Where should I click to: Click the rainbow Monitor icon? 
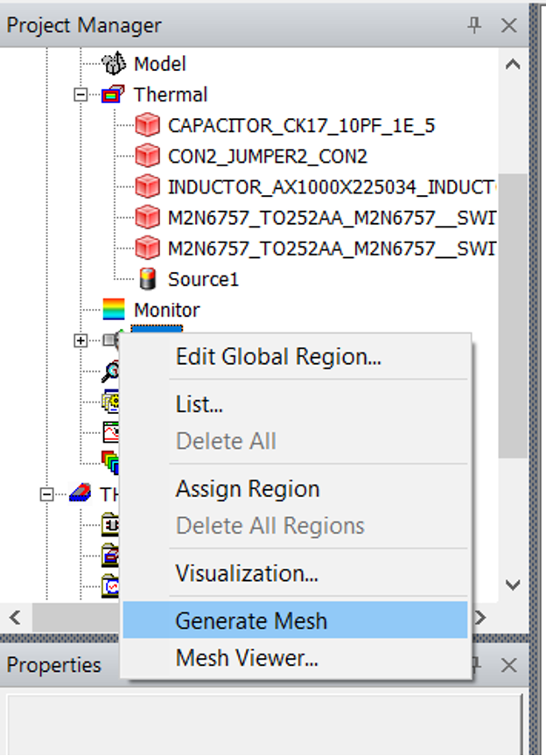click(x=114, y=310)
